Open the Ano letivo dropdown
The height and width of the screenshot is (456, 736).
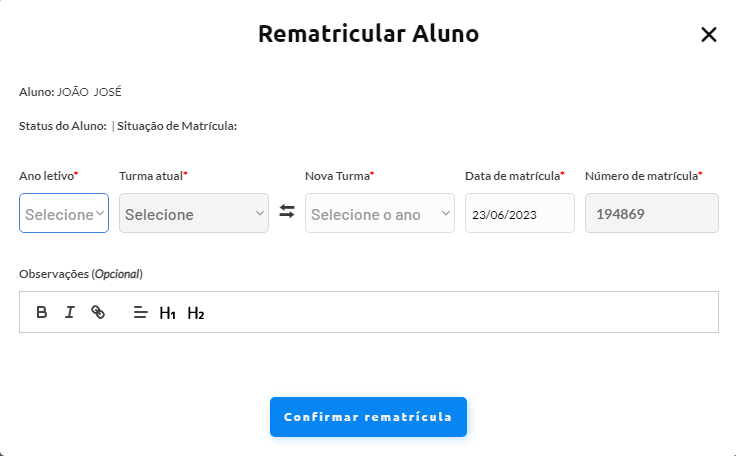[64, 213]
